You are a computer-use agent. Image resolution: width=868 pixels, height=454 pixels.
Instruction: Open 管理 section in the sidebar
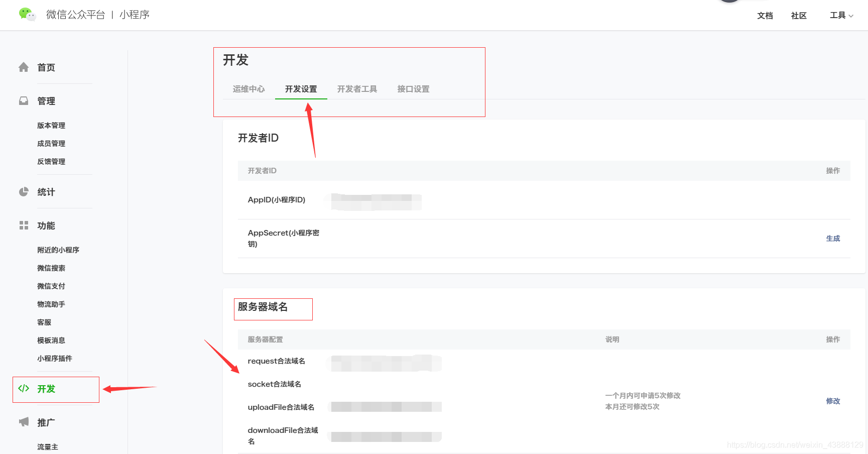coord(46,101)
